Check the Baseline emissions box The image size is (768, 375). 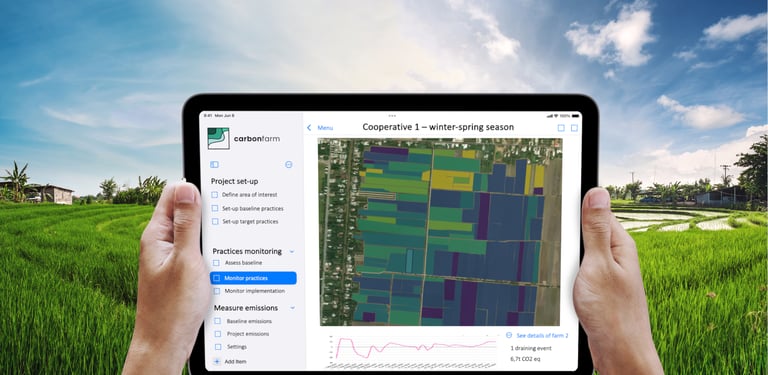coord(218,321)
